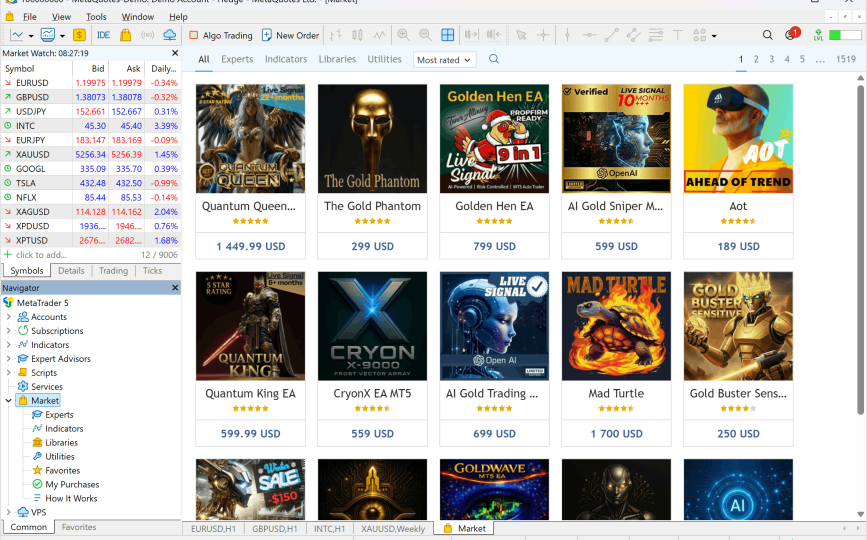Select the crosshair cursor tool

544,35
